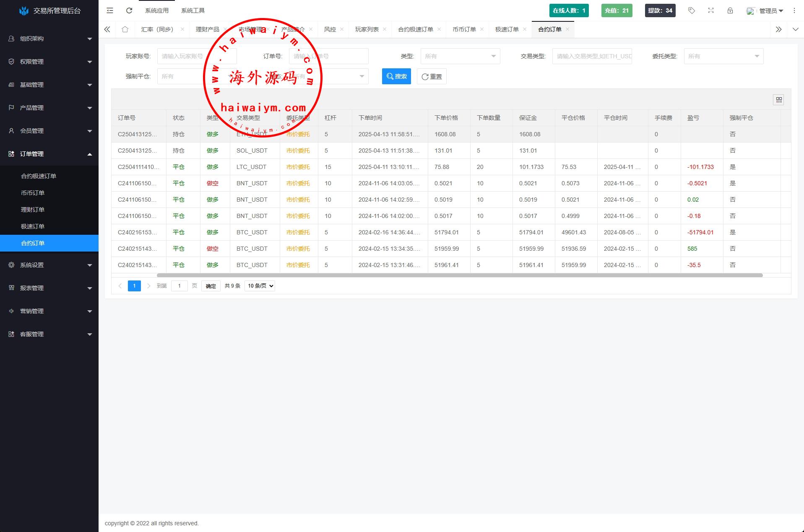The height and width of the screenshot is (532, 804).
Task: Click the 重置 button
Action: click(x=432, y=76)
